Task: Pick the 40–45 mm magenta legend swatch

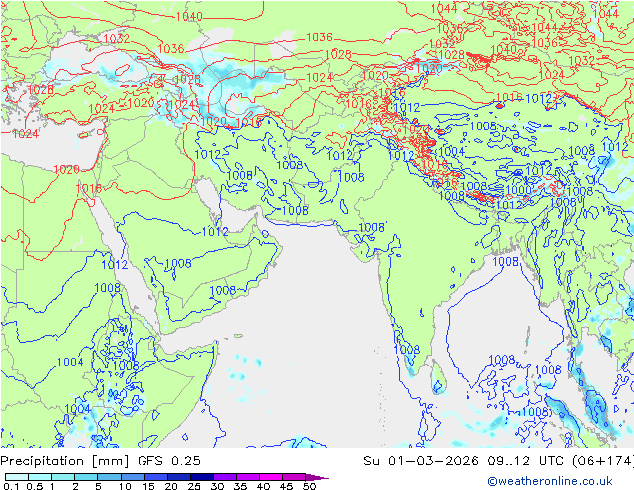Action: [271, 477]
